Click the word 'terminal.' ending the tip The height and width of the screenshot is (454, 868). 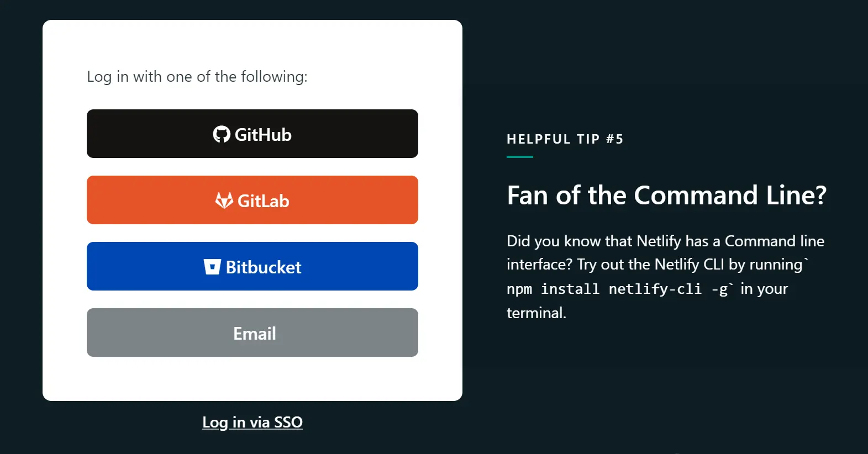point(536,313)
